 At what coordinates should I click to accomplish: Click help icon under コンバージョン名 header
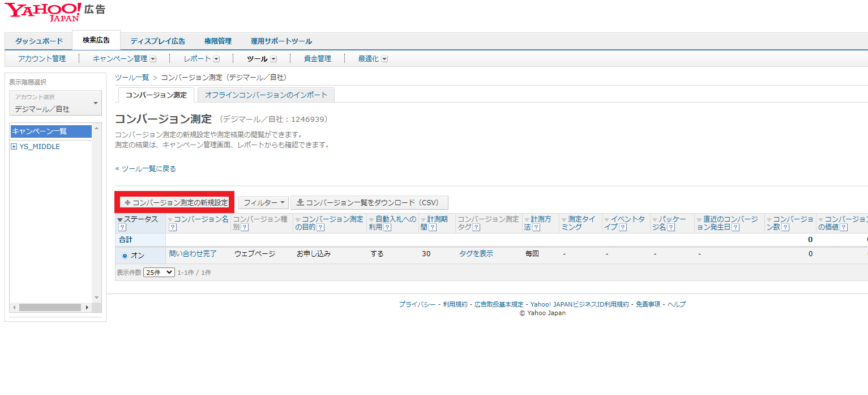[173, 228]
